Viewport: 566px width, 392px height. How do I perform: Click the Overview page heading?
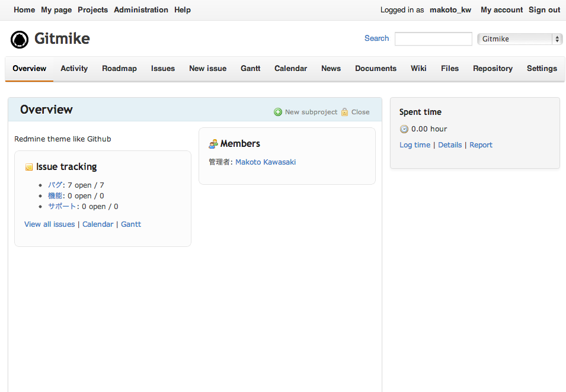coord(46,110)
